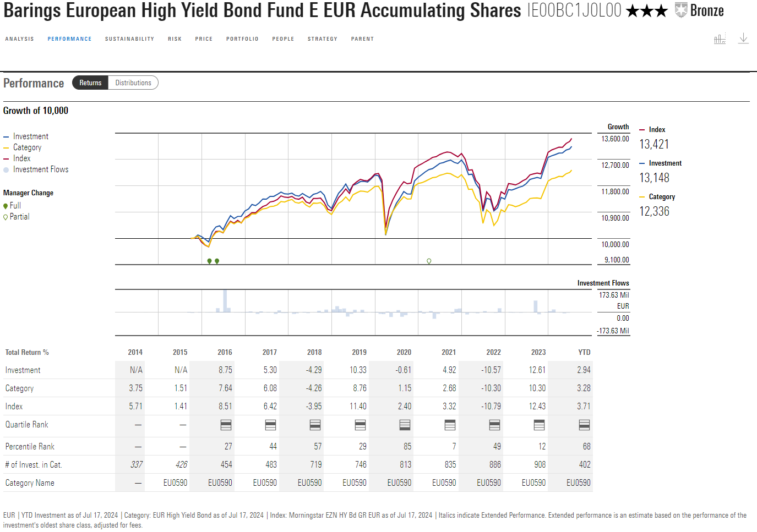Open the Parent tab
Screen dimensions: 757x532
(x=362, y=39)
